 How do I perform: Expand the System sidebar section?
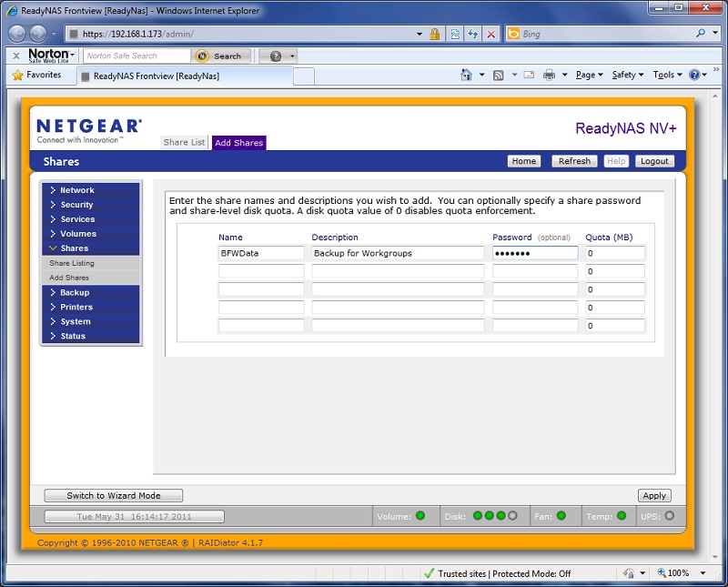90,321
